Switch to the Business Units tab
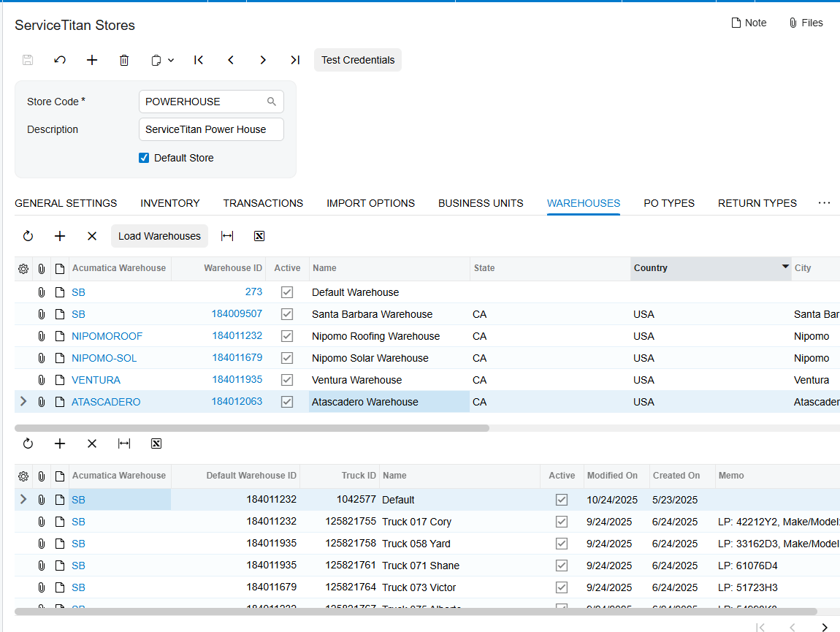 click(x=481, y=203)
